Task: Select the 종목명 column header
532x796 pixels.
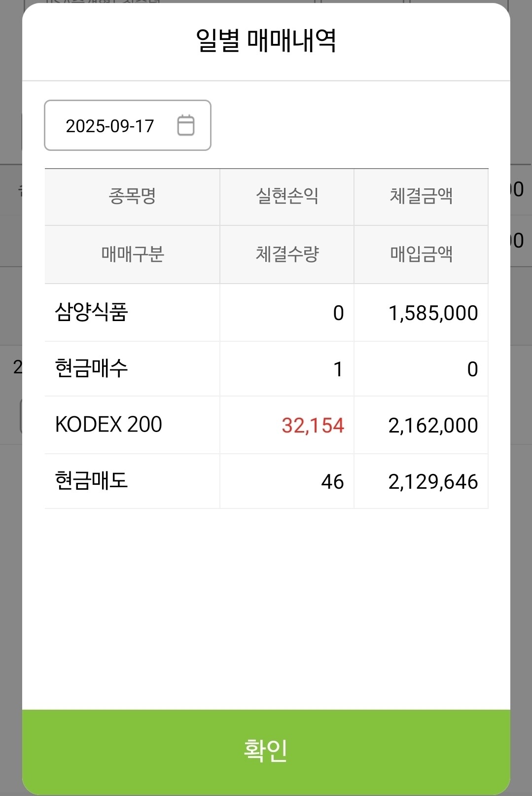Action: point(132,197)
